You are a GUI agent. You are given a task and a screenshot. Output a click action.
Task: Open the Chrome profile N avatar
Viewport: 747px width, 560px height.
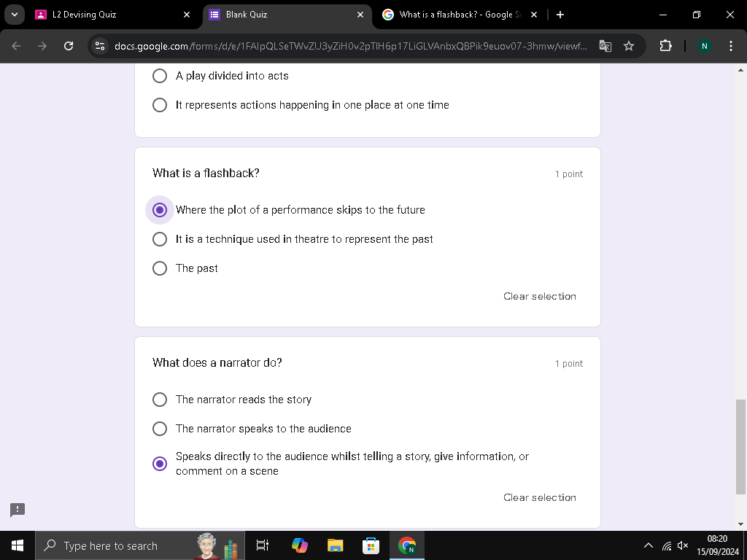pos(704,46)
